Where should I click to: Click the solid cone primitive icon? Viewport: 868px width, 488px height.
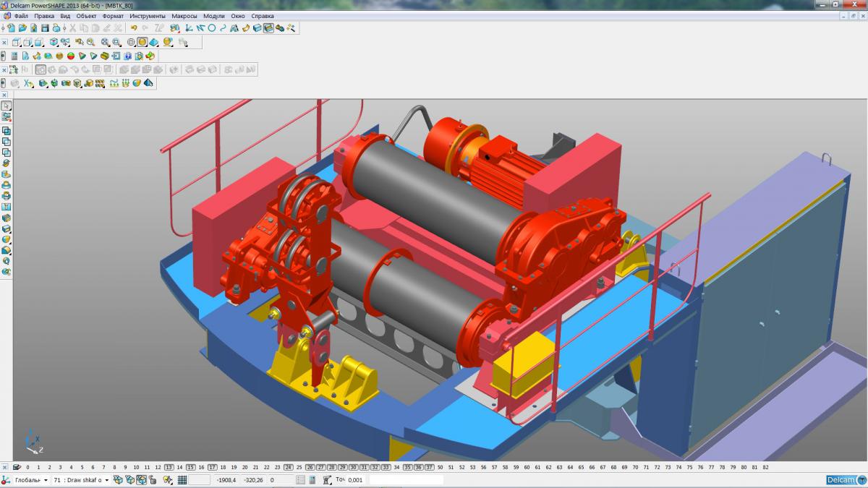(x=82, y=56)
